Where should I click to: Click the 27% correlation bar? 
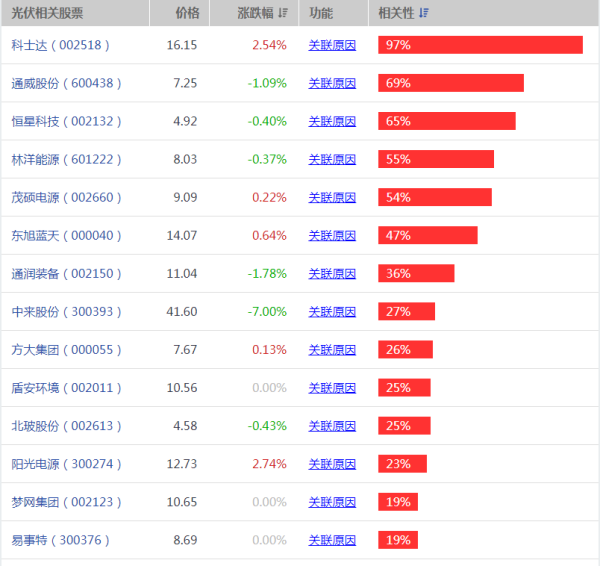[407, 312]
